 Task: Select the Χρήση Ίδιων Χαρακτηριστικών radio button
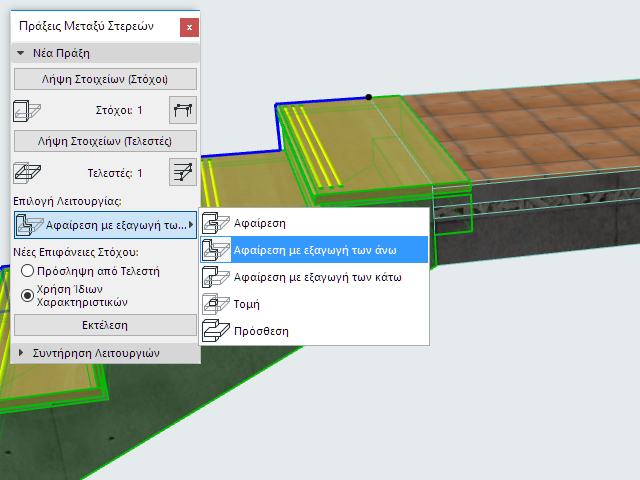tap(27, 296)
